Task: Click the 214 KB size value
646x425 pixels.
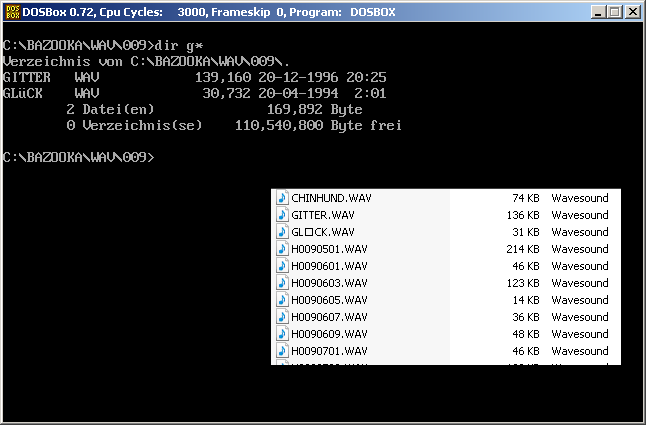Action: pos(523,249)
